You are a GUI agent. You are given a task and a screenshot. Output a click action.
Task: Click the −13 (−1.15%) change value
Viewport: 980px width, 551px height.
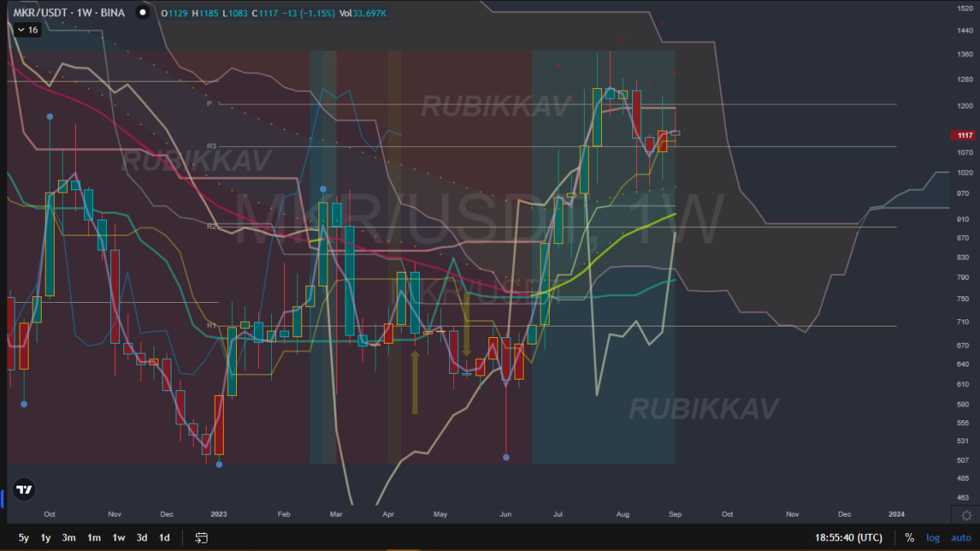(x=307, y=13)
